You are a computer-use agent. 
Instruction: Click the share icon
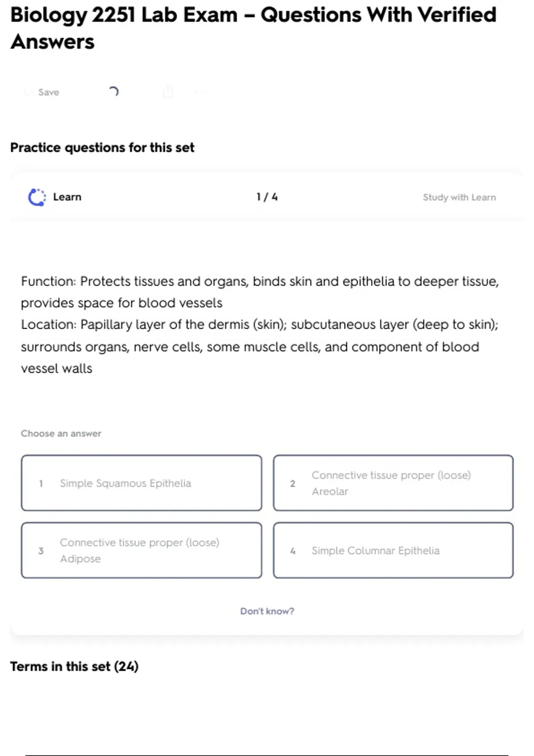(168, 92)
